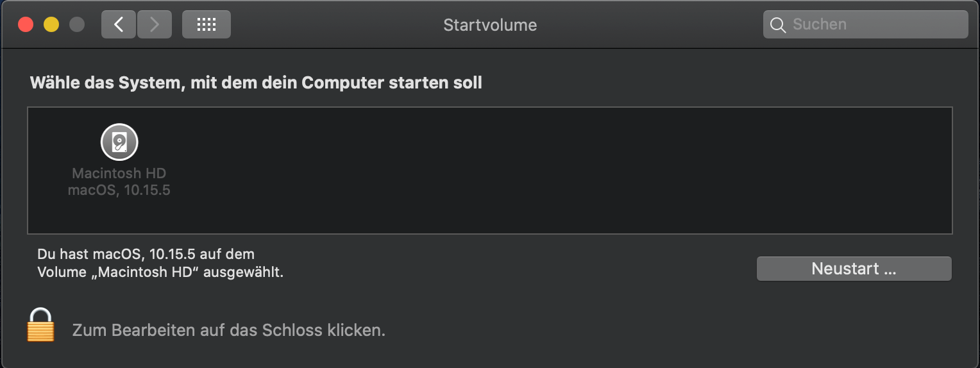The height and width of the screenshot is (368, 980).
Task: Click "Volume „Macintosh HD“ ausgewählt" text line
Action: [160, 272]
